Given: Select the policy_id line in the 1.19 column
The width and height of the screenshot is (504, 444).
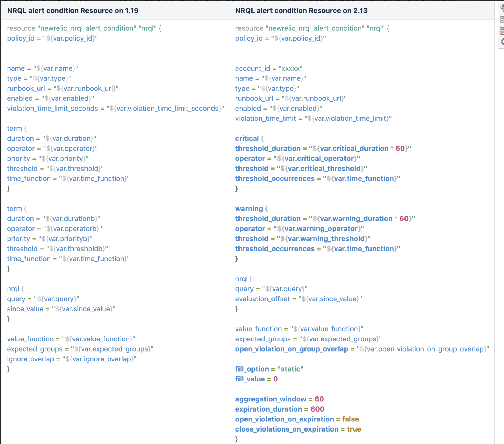Looking at the screenshot, I should [52, 38].
